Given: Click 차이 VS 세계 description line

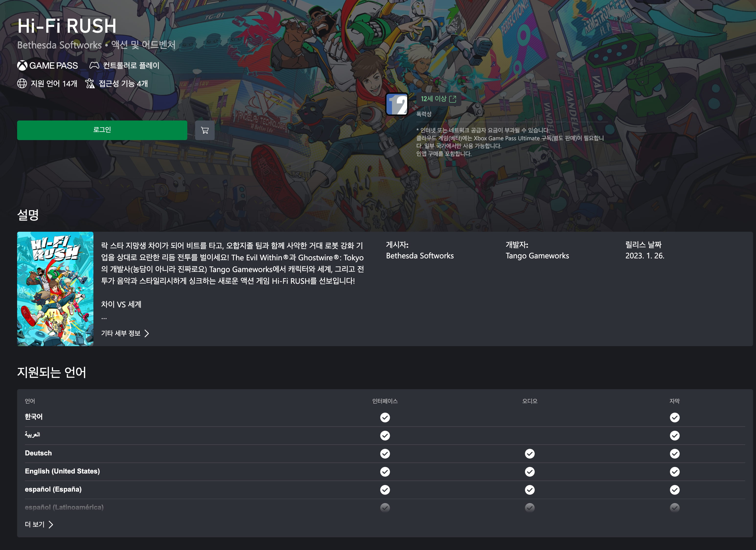Looking at the screenshot, I should pos(121,304).
